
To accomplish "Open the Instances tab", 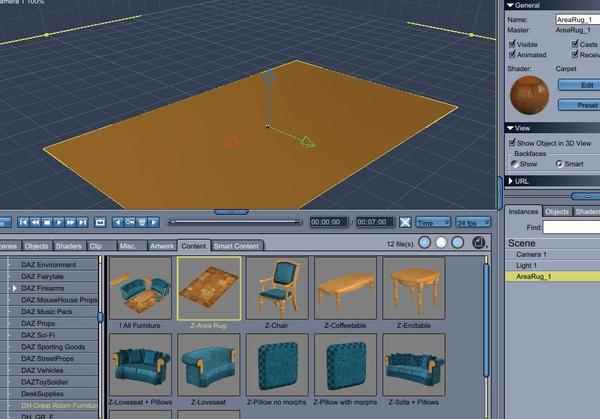I will tap(523, 211).
